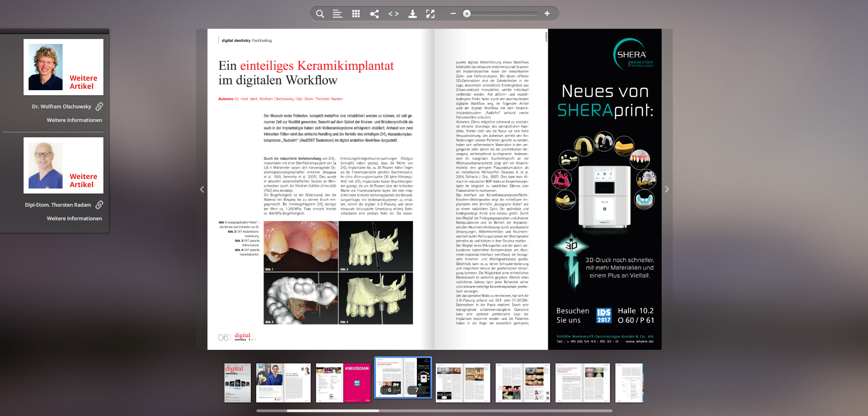Click Halle 10.2 text in ad
This screenshot has width=868, height=416.
[x=636, y=311]
